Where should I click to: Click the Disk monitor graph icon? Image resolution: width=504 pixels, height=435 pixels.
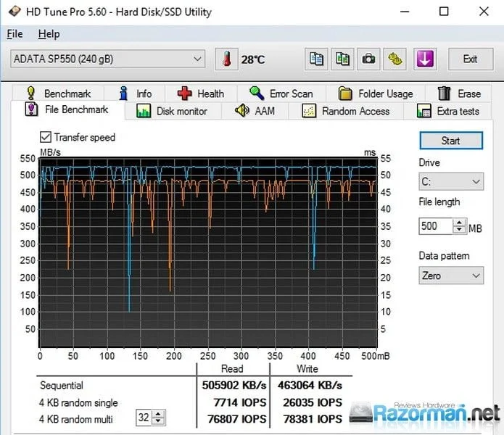click(144, 111)
